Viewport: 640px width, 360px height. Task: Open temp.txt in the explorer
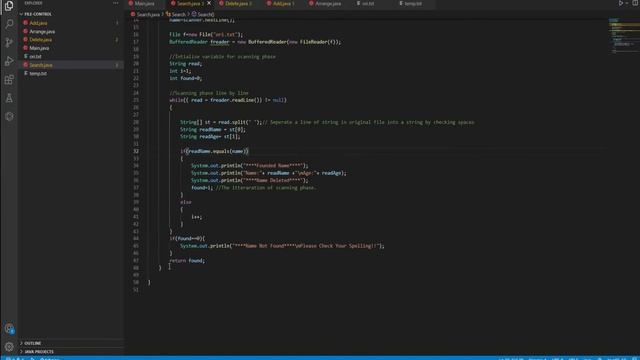pyautogui.click(x=38, y=73)
